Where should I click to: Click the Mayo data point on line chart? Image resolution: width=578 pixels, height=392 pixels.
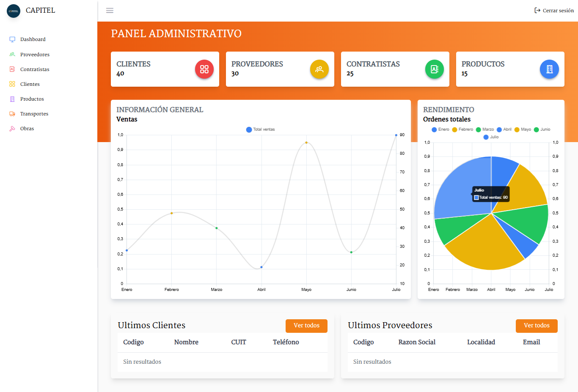[306, 143]
